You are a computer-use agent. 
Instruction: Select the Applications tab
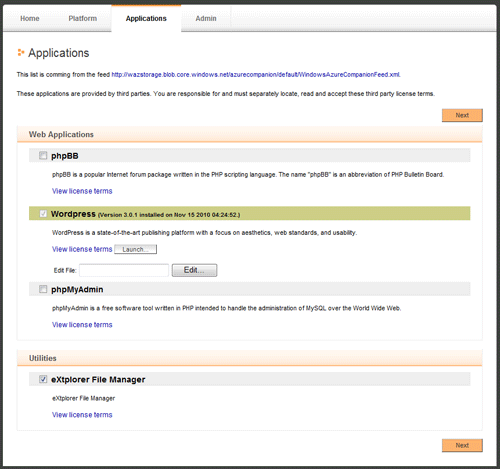146,18
